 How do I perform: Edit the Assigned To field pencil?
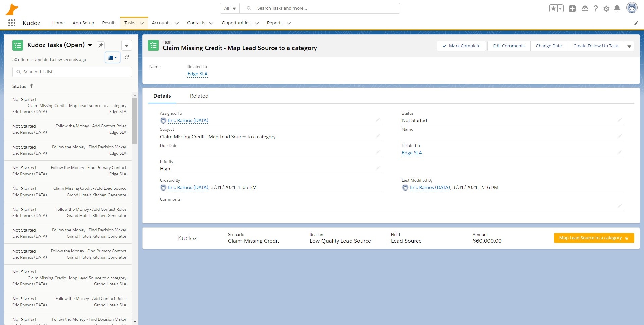pos(378,120)
